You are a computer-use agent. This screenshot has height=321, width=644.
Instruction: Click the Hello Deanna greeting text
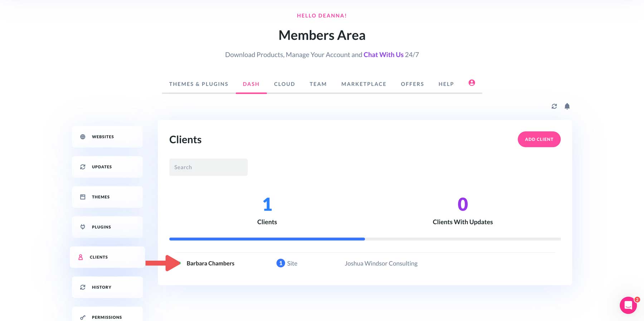[322, 16]
